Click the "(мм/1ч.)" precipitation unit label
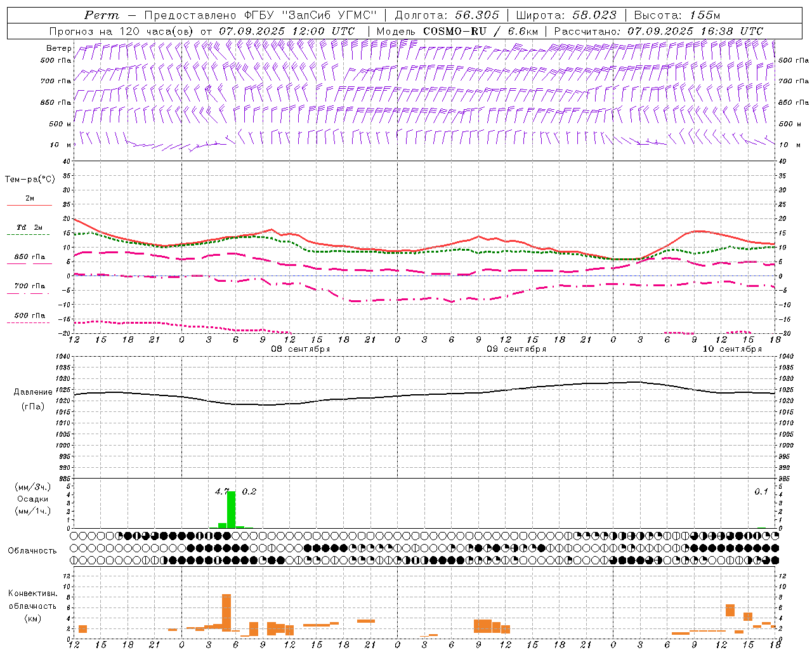The image size is (812, 650). pyautogui.click(x=32, y=511)
